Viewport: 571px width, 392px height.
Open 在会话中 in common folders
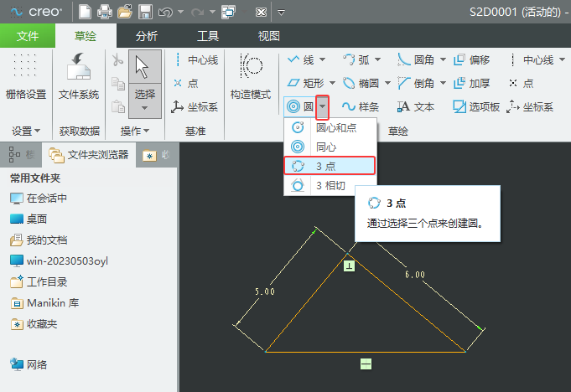39,199
